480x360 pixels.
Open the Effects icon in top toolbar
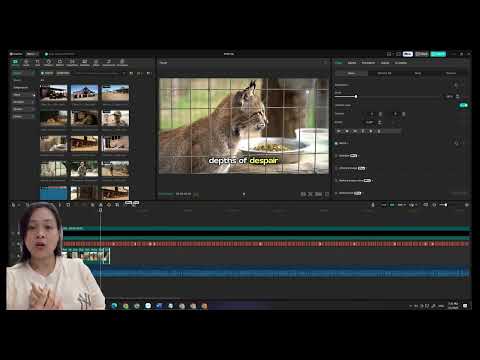click(x=60, y=62)
